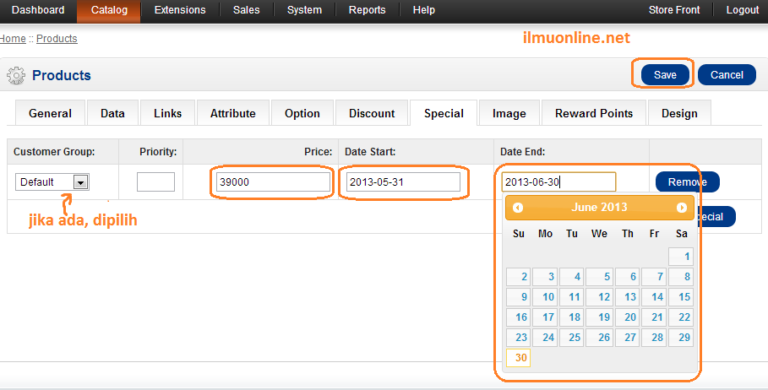768x390 pixels.
Task: Save the product
Action: tap(665, 75)
